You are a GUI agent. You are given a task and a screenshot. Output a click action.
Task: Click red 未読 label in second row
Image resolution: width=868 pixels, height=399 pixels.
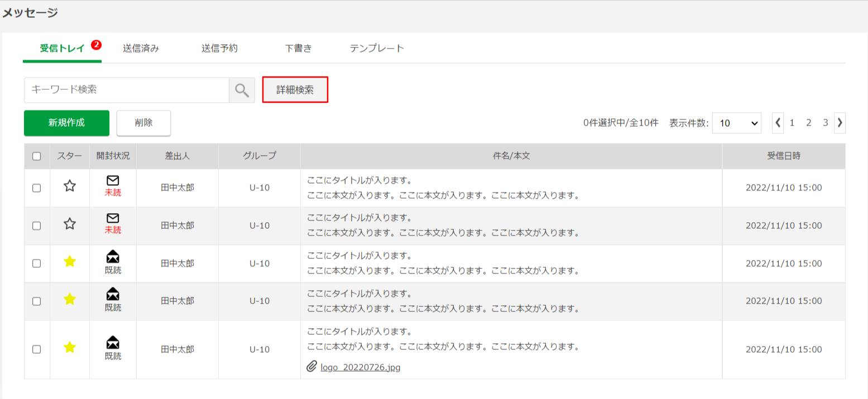point(113,230)
